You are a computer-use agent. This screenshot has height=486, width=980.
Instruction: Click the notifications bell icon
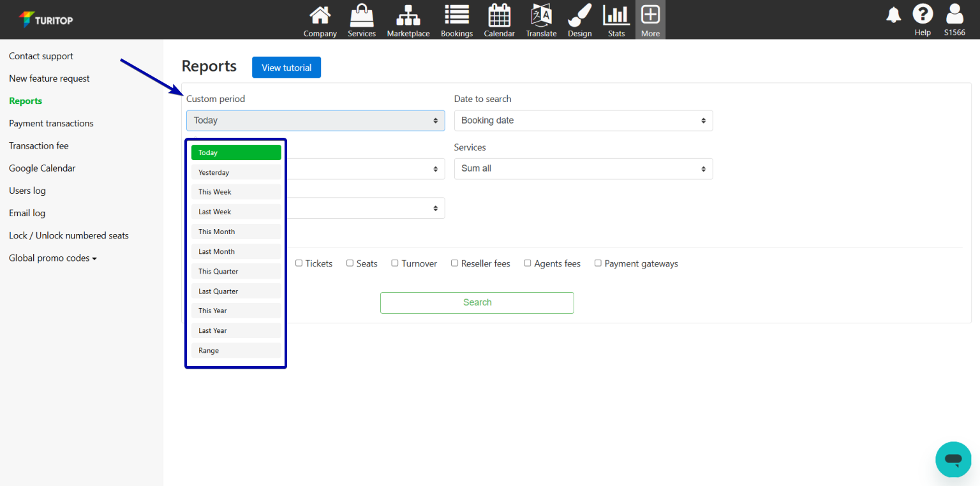coord(893,15)
